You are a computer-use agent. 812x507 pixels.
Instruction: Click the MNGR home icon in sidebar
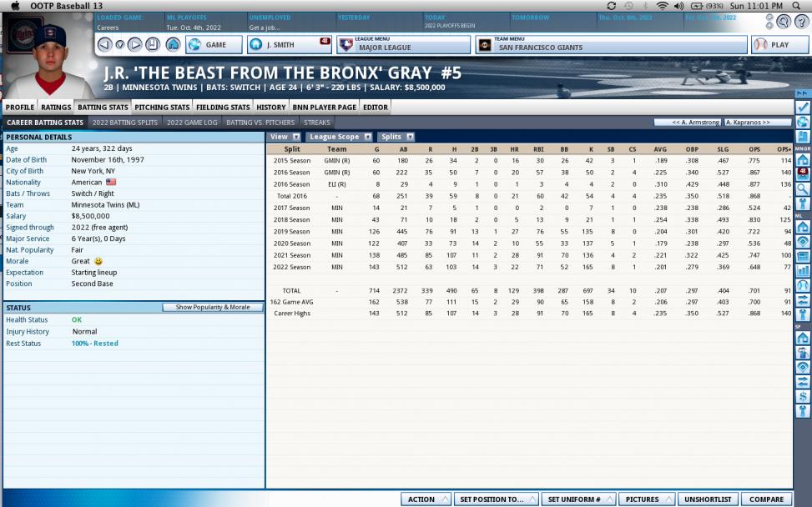803,160
